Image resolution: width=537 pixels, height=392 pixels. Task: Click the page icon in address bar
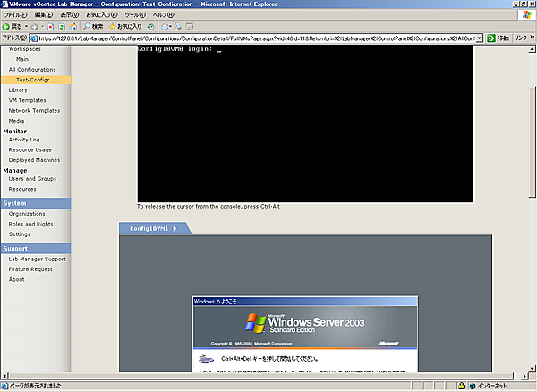pyautogui.click(x=34, y=38)
